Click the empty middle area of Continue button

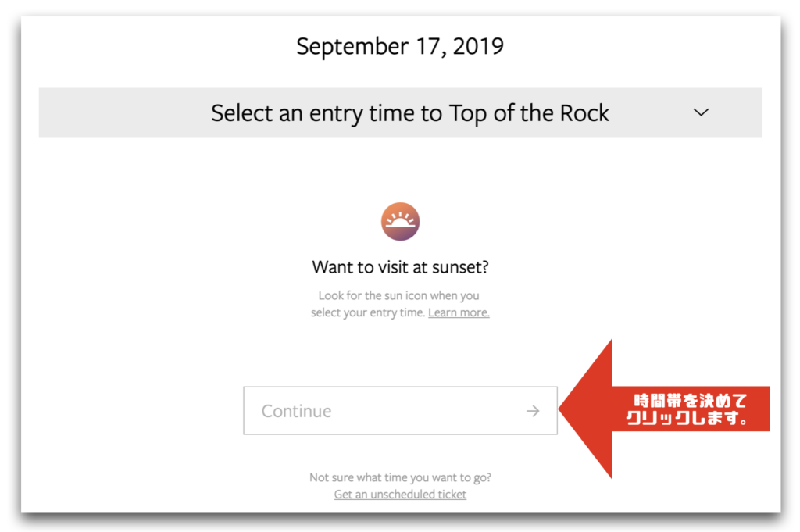(429, 411)
